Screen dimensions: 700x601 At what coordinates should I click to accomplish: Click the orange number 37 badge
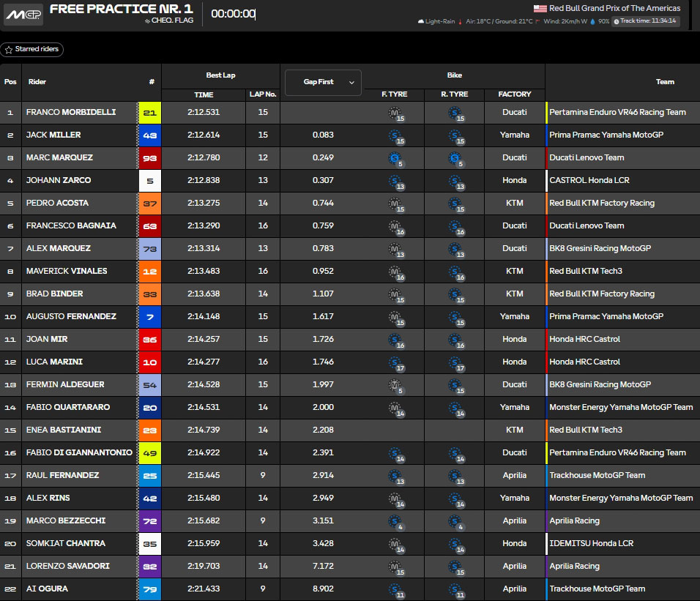point(150,204)
